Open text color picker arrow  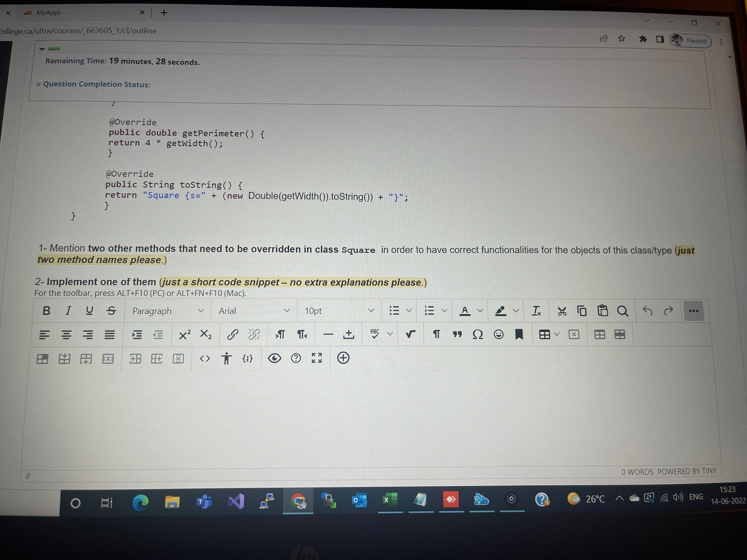[480, 311]
